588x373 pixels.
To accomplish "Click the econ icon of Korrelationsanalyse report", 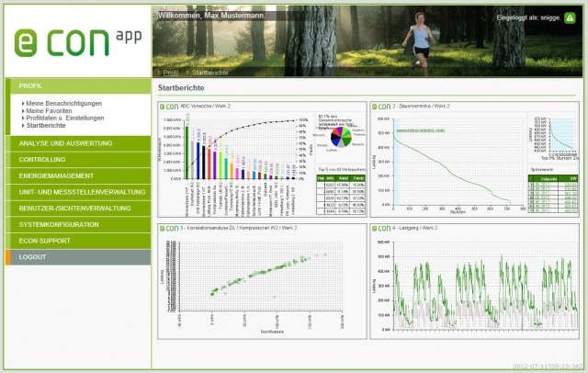I will 170,227.
